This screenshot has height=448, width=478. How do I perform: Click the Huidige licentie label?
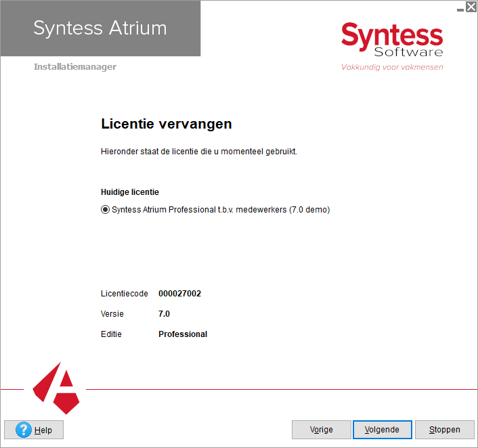pos(130,192)
